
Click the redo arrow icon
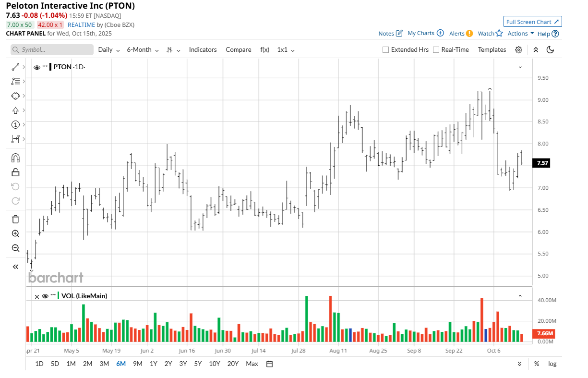15,201
